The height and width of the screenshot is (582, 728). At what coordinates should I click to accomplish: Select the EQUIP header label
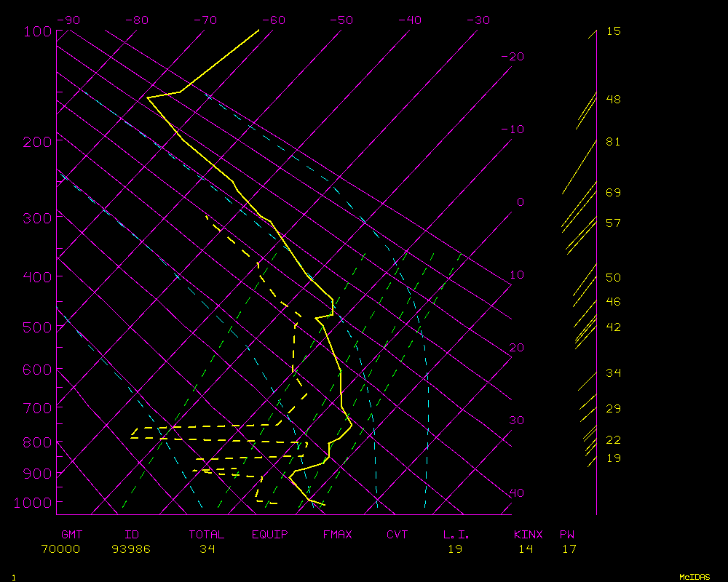tap(270, 535)
